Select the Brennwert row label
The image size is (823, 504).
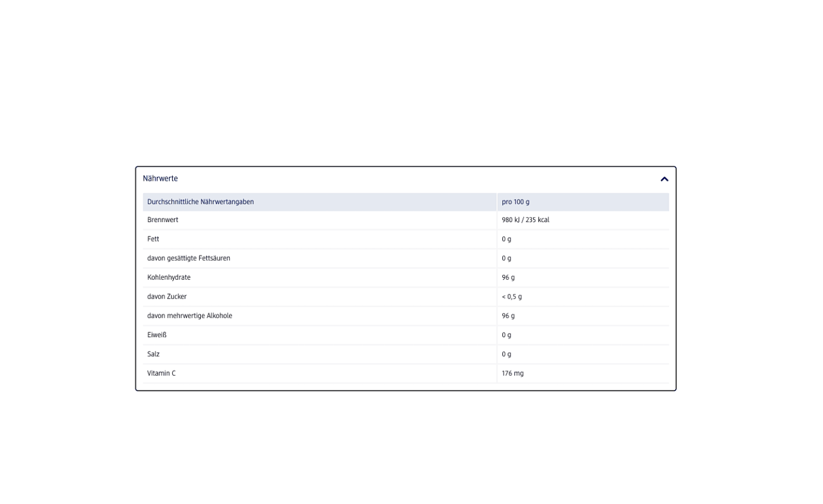pos(163,220)
